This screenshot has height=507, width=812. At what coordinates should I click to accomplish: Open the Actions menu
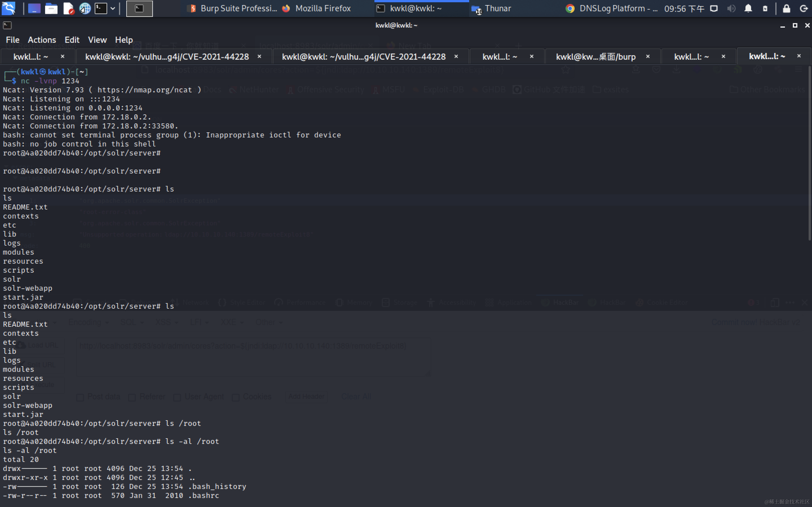tap(42, 40)
